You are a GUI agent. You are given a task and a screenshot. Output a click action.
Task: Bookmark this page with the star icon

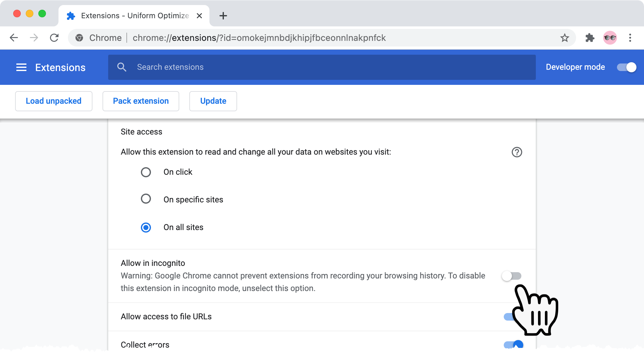pyautogui.click(x=564, y=38)
